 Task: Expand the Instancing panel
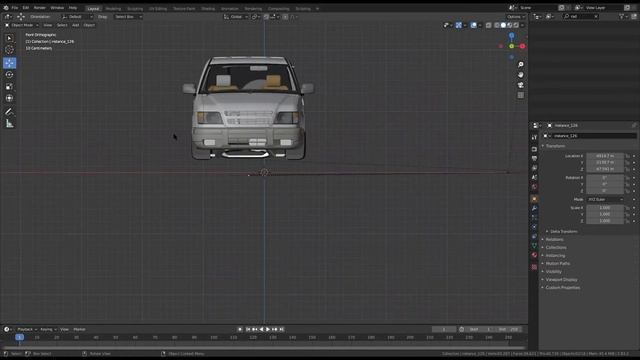pos(555,256)
